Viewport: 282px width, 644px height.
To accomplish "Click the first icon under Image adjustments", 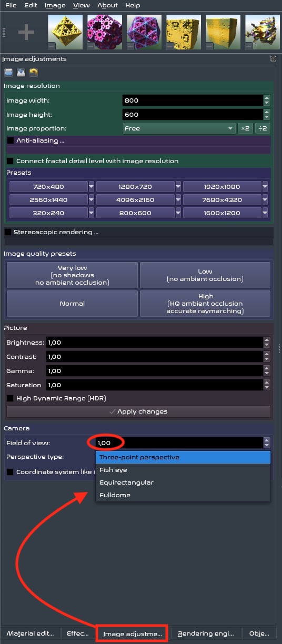I will click(8, 73).
